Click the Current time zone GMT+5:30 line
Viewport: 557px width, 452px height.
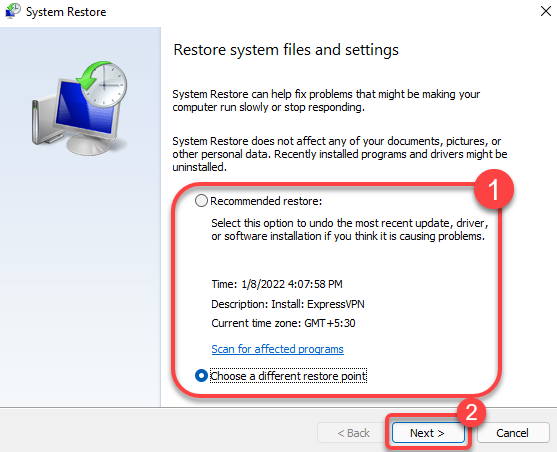pyautogui.click(x=283, y=323)
